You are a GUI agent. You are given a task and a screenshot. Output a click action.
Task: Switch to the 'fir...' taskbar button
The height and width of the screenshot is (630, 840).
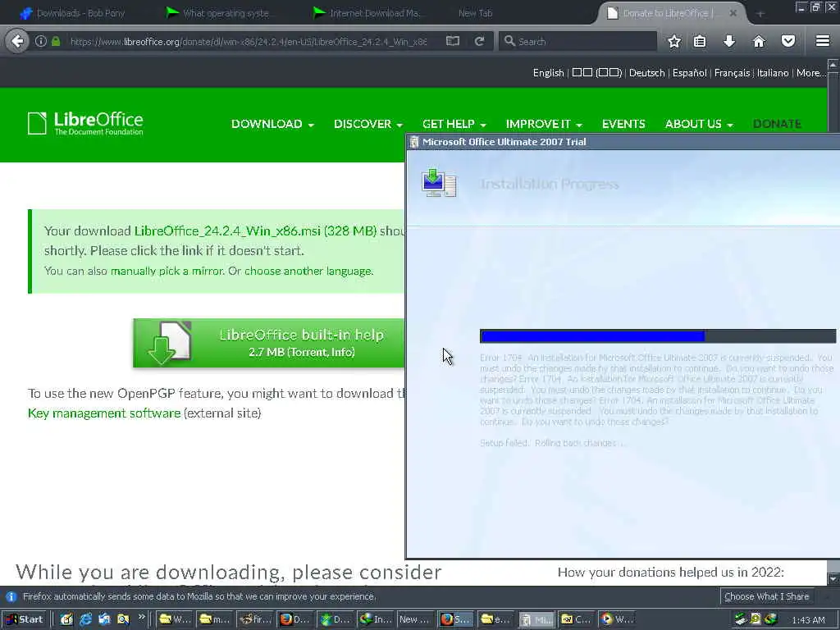pyautogui.click(x=256, y=619)
